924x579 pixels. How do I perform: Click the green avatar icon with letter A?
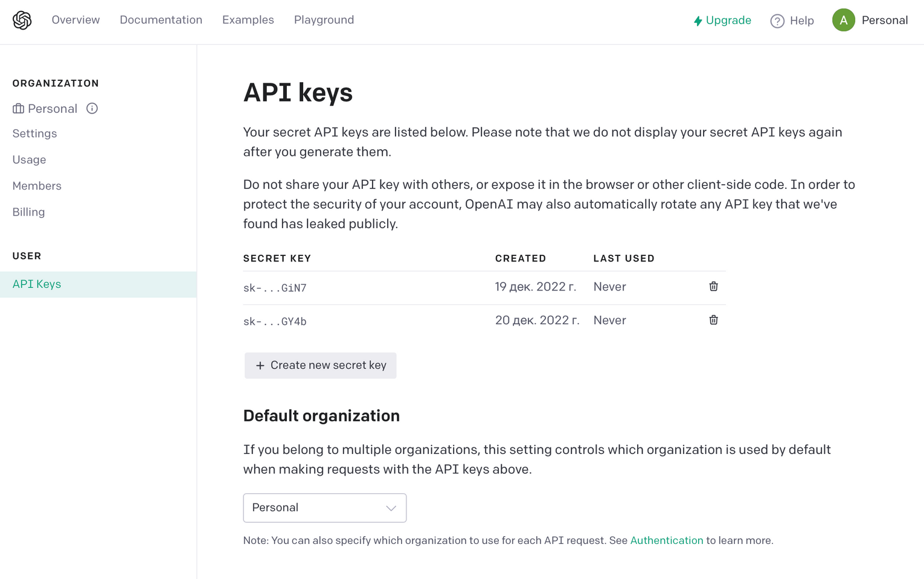[843, 21]
